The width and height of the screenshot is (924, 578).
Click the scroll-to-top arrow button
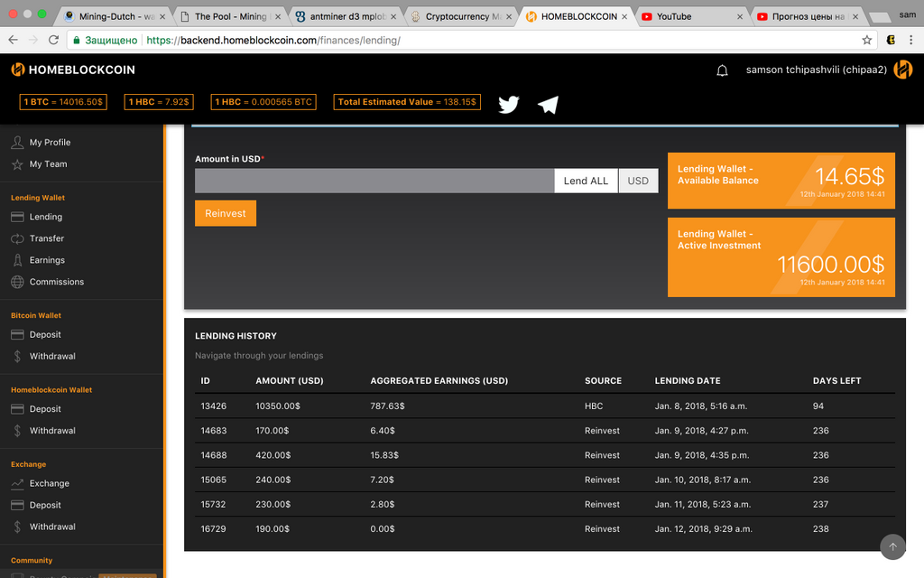pyautogui.click(x=892, y=546)
